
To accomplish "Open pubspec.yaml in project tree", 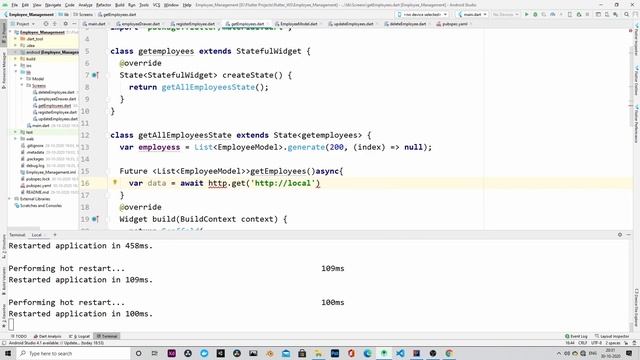I will [x=39, y=185].
